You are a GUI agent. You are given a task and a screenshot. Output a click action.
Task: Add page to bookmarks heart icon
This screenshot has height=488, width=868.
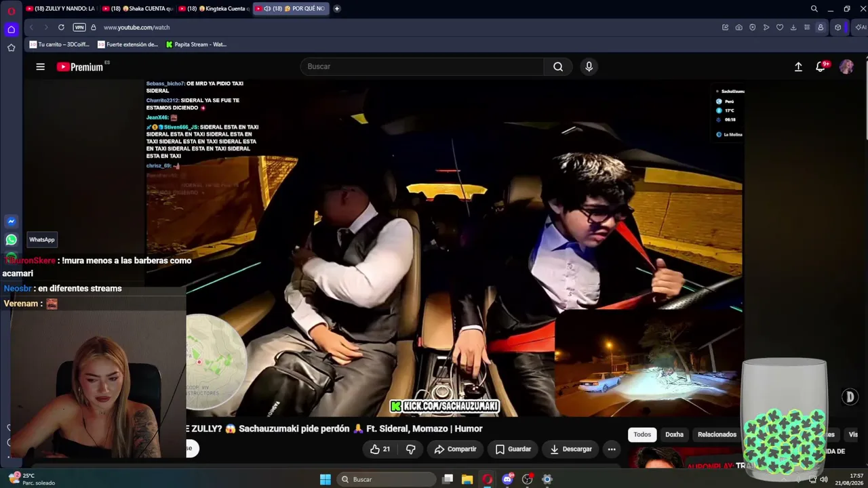pyautogui.click(x=780, y=27)
